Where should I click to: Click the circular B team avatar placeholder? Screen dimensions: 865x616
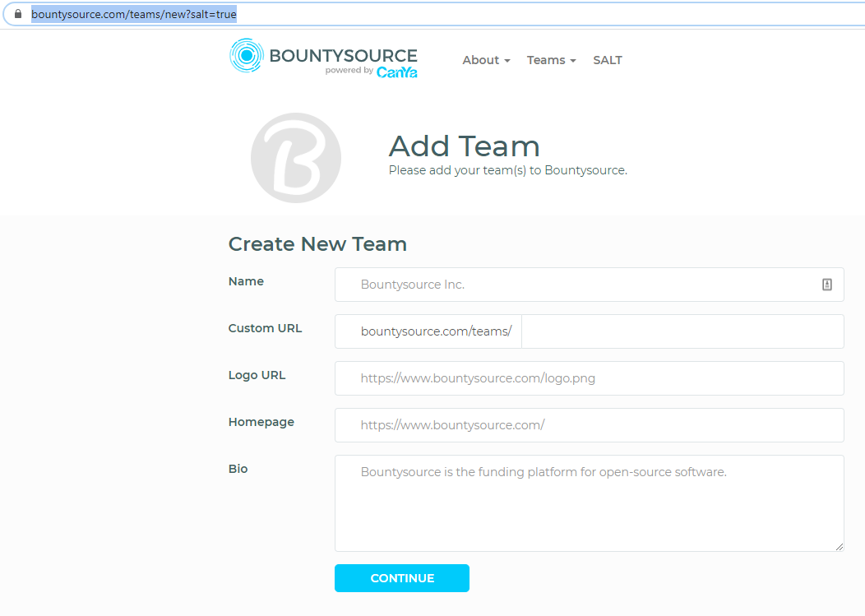[x=296, y=157]
